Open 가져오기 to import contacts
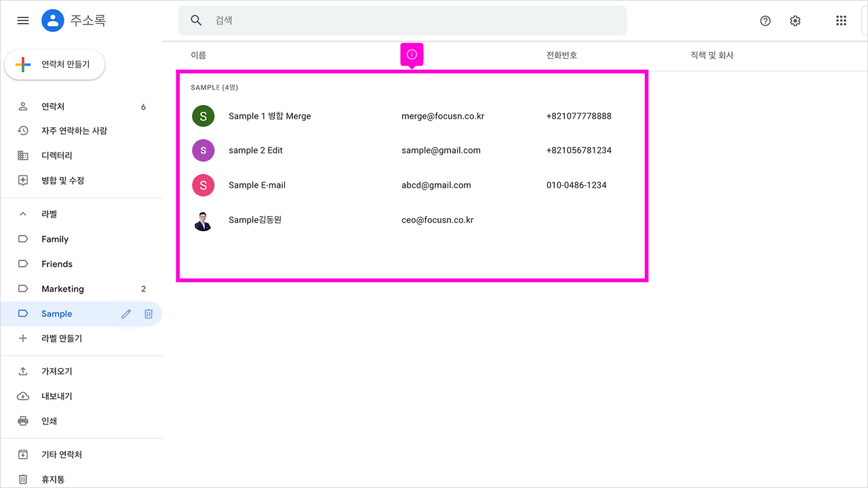868x488 pixels. (58, 371)
